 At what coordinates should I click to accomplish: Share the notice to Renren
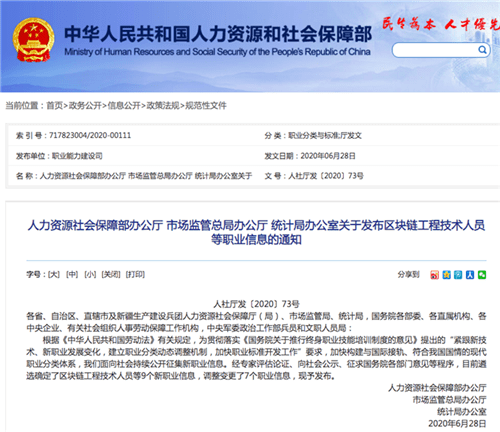pyautogui.click(x=470, y=275)
